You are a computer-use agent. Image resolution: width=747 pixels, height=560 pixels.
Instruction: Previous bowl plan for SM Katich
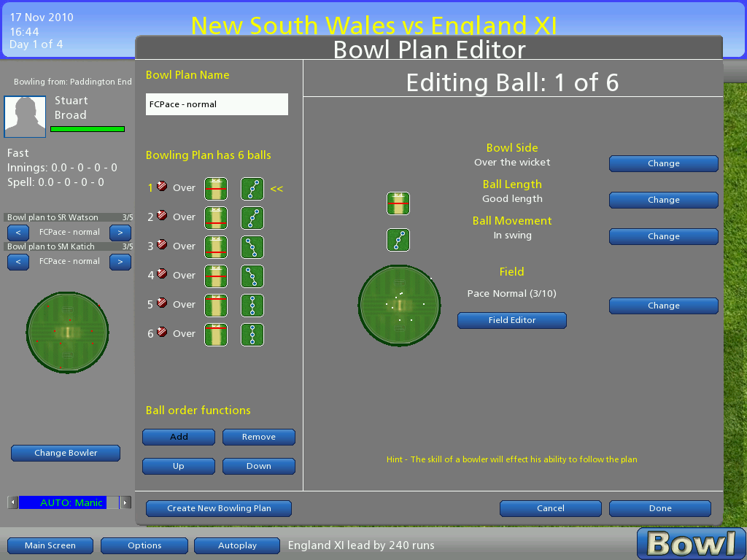click(x=18, y=262)
